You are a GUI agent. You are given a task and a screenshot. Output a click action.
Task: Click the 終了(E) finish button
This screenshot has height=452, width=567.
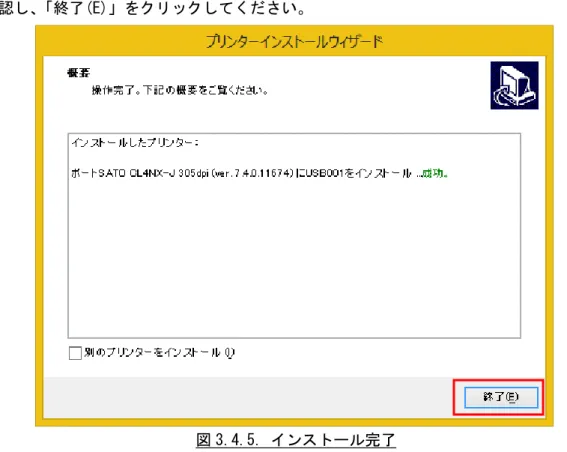coord(501,397)
